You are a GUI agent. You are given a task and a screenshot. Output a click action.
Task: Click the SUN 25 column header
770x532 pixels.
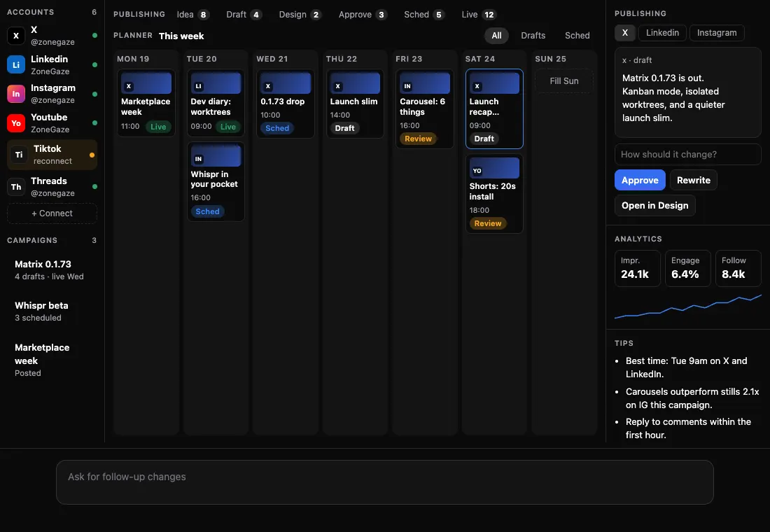[550, 59]
